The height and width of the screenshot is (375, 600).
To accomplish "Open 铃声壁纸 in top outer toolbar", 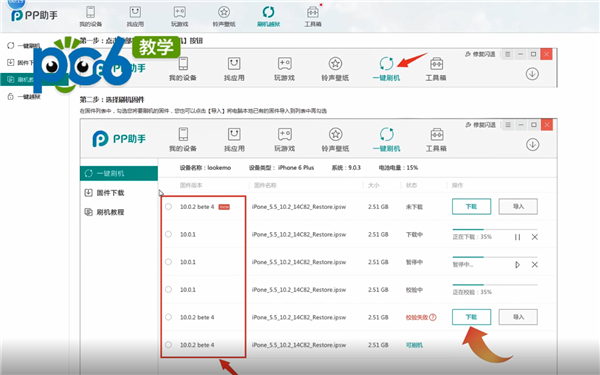I will [224, 16].
